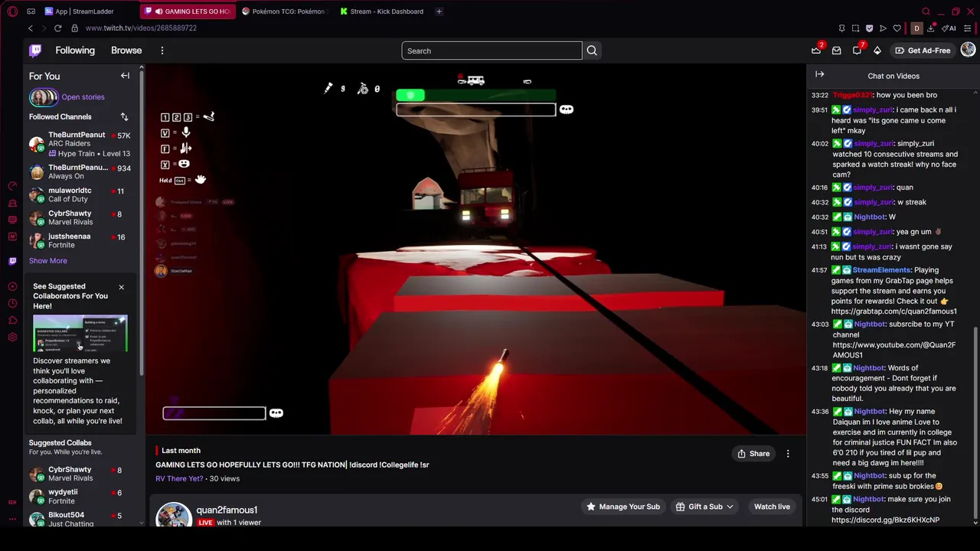This screenshot has height=551, width=980.
Task: Collapse the For You sidebar
Action: (125, 76)
